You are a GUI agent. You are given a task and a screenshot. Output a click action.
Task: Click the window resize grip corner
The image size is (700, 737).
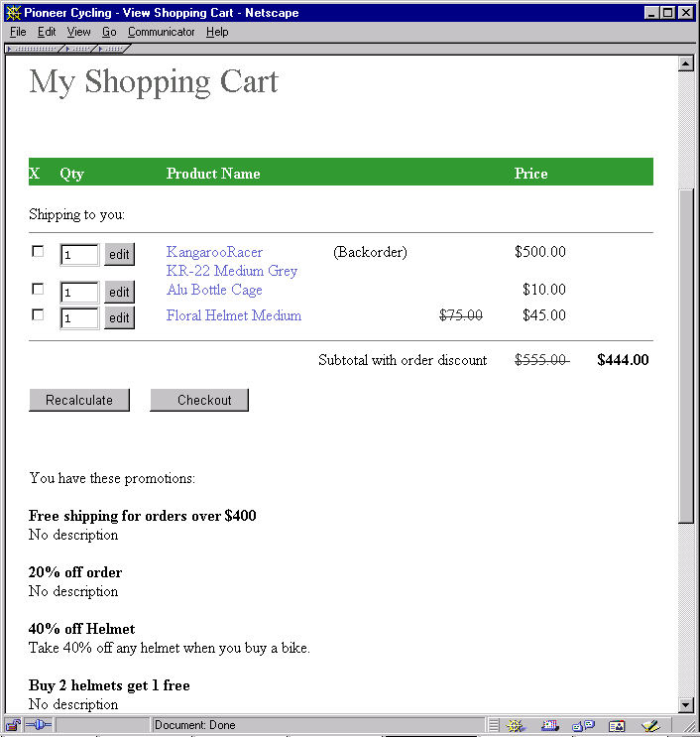coord(689,726)
